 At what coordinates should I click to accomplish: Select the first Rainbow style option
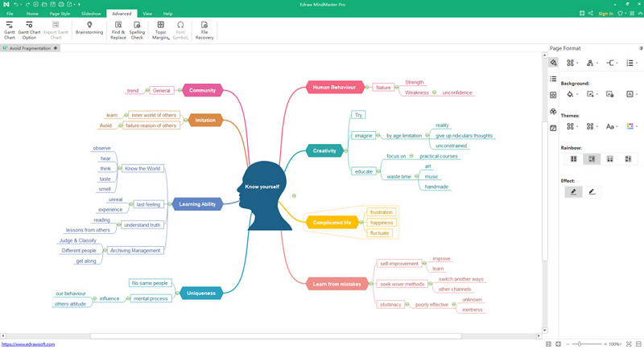coord(574,159)
